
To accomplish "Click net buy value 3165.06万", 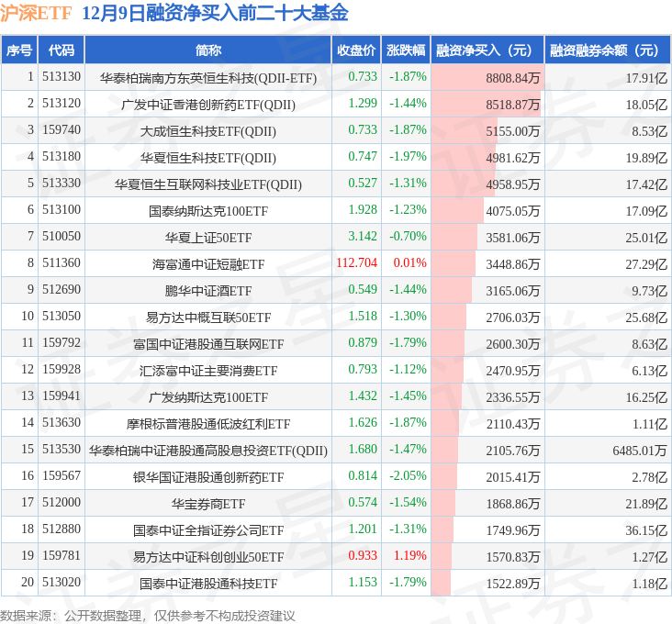I will pos(512,291).
